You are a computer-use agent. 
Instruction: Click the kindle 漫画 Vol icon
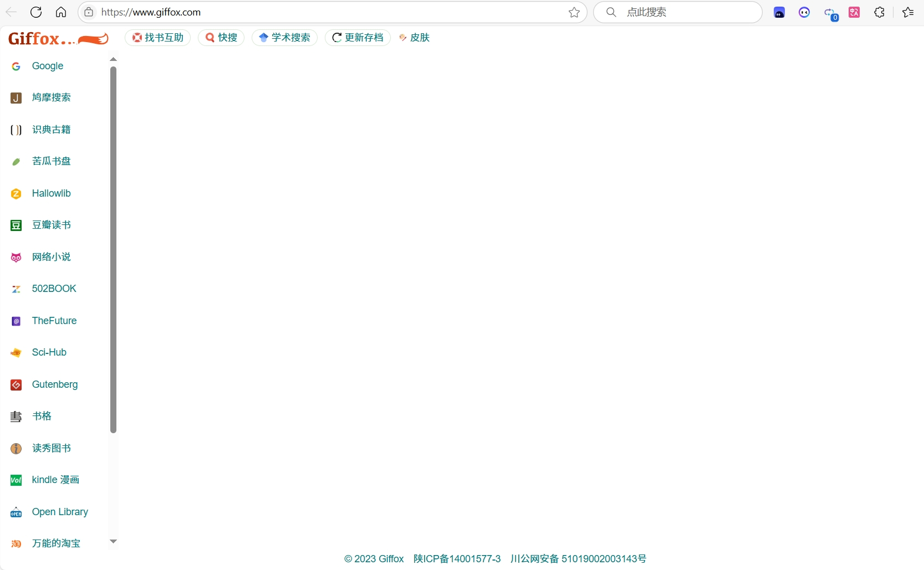click(x=16, y=480)
